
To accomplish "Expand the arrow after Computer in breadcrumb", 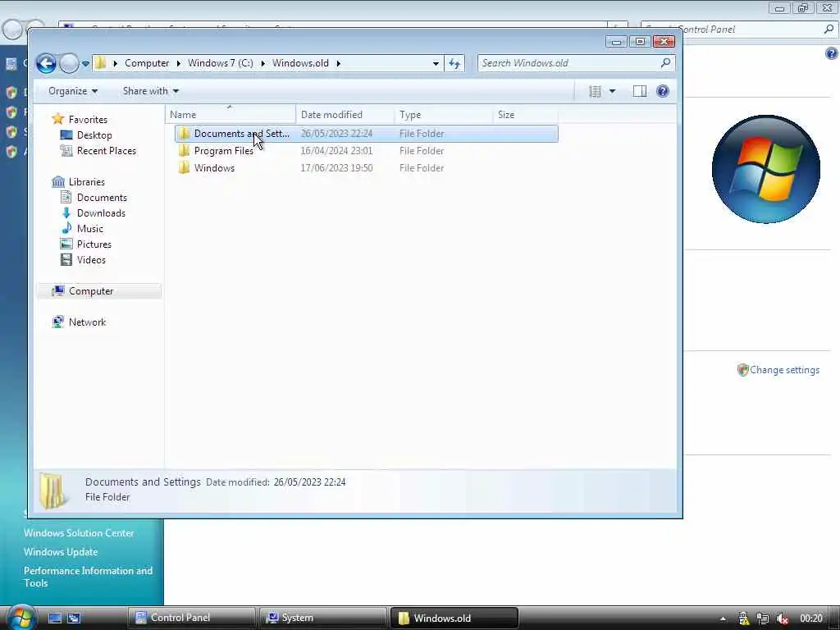I will (178, 63).
